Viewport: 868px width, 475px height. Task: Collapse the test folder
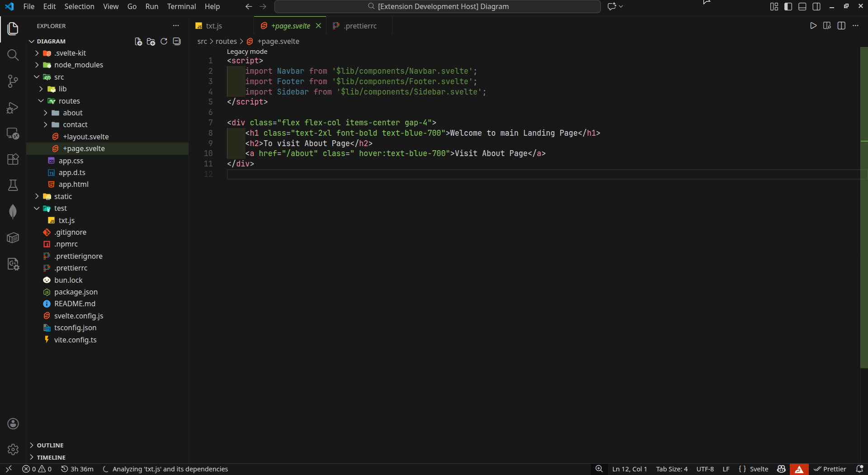[60, 209]
